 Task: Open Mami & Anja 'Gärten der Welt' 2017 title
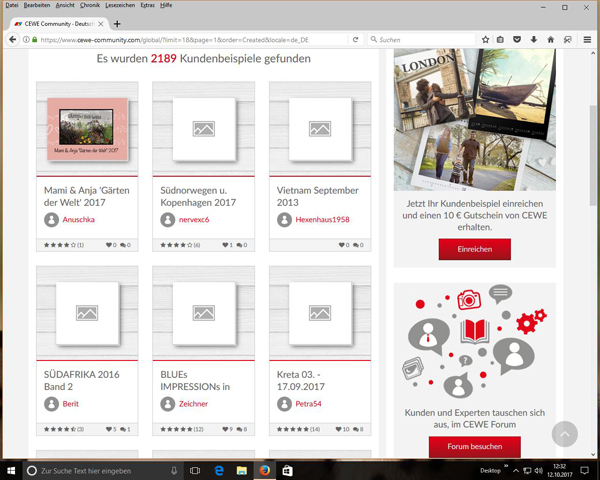click(x=86, y=196)
